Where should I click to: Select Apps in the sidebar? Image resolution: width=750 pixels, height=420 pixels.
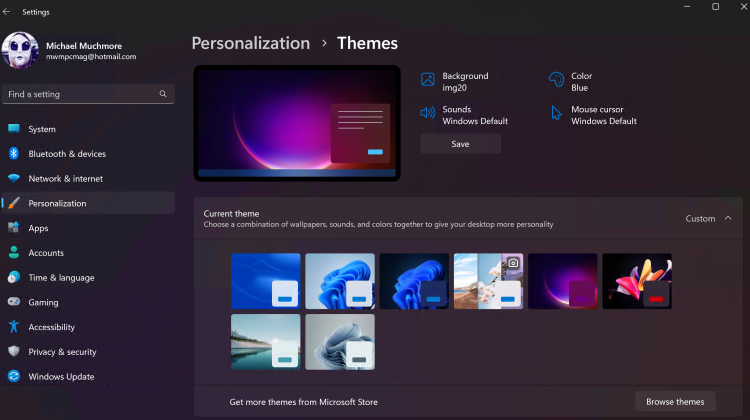pyautogui.click(x=38, y=228)
